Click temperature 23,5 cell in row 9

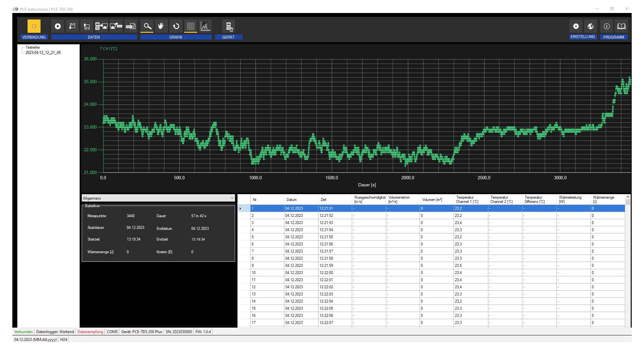471,266
